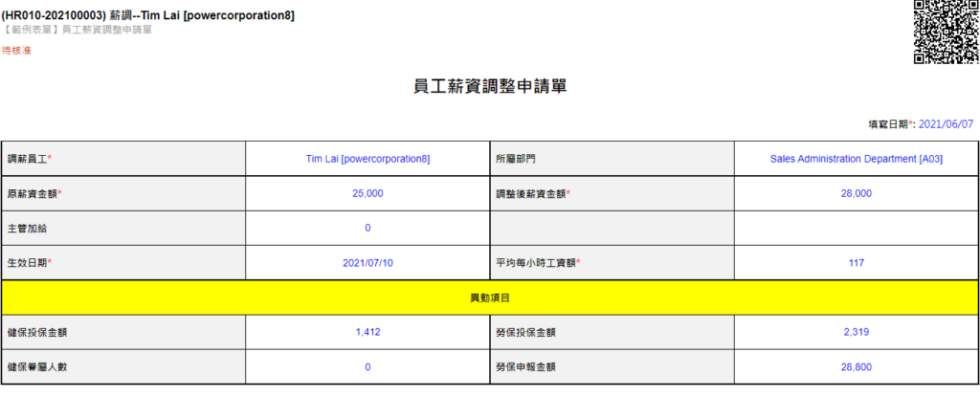Click the 主管加給 label cell
The height and width of the screenshot is (397, 980).
tap(123, 229)
